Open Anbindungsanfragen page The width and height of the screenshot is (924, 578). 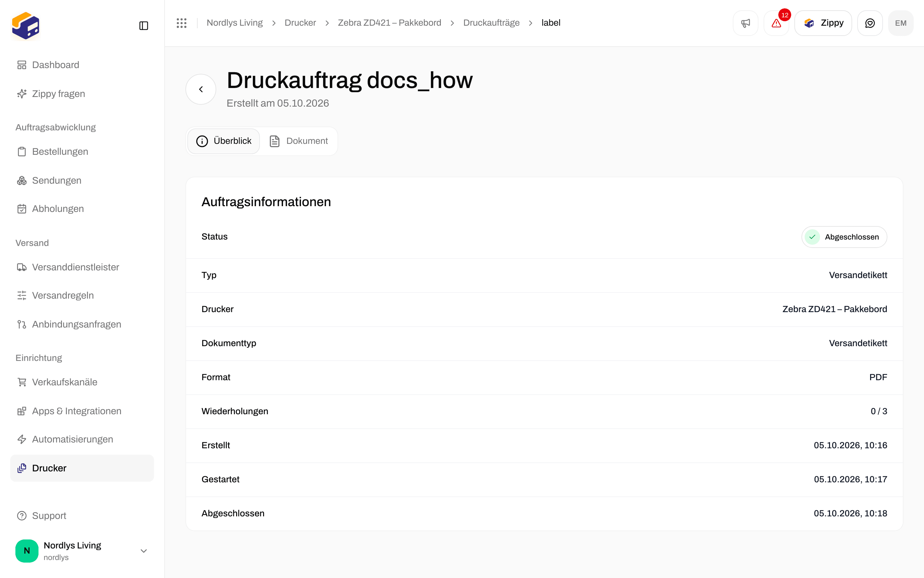[x=82, y=324]
